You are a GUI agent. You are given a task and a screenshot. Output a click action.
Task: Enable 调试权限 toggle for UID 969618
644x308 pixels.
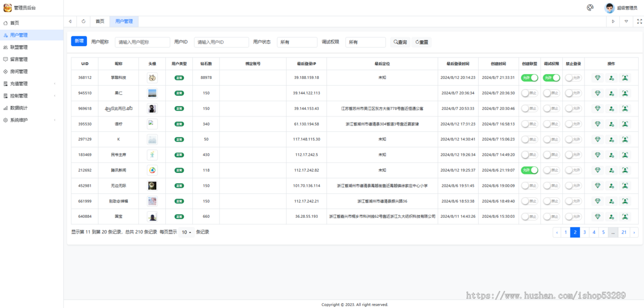click(551, 108)
